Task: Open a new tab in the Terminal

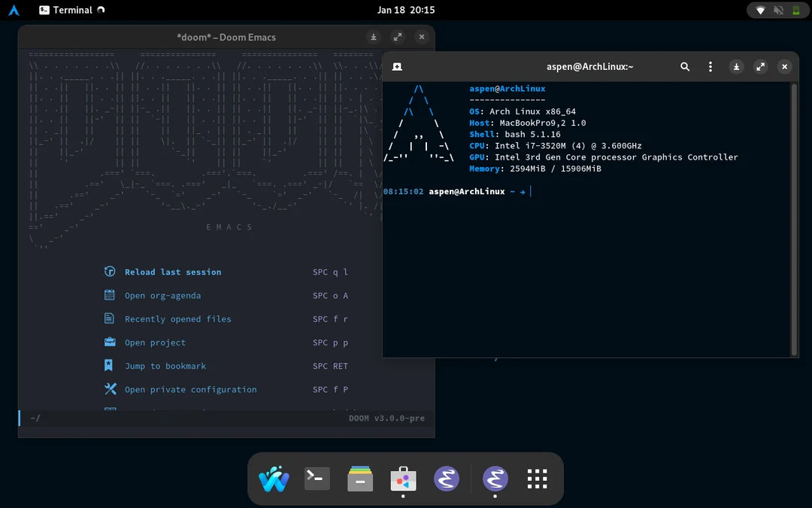Action: coord(397,66)
